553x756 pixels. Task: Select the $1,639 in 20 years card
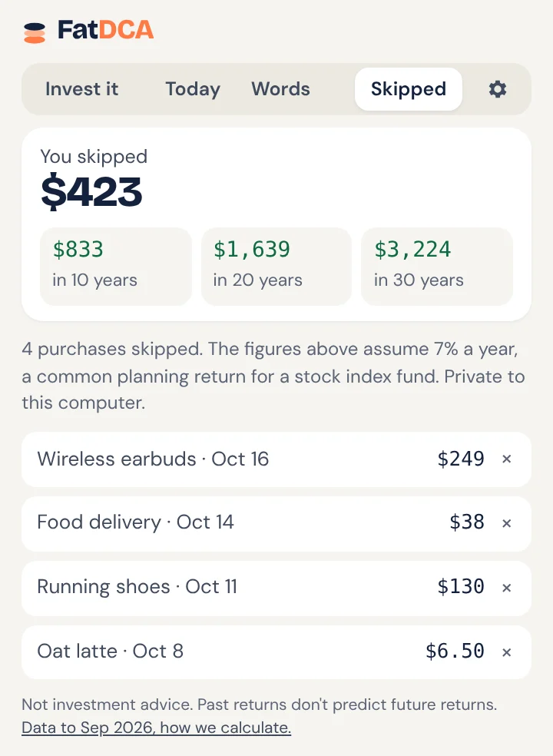276,267
